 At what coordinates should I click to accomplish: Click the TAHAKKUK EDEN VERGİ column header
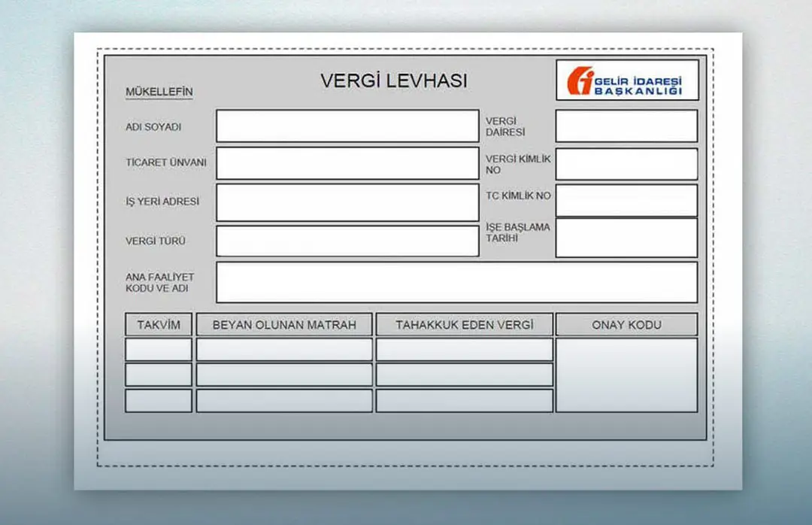pyautogui.click(x=464, y=324)
